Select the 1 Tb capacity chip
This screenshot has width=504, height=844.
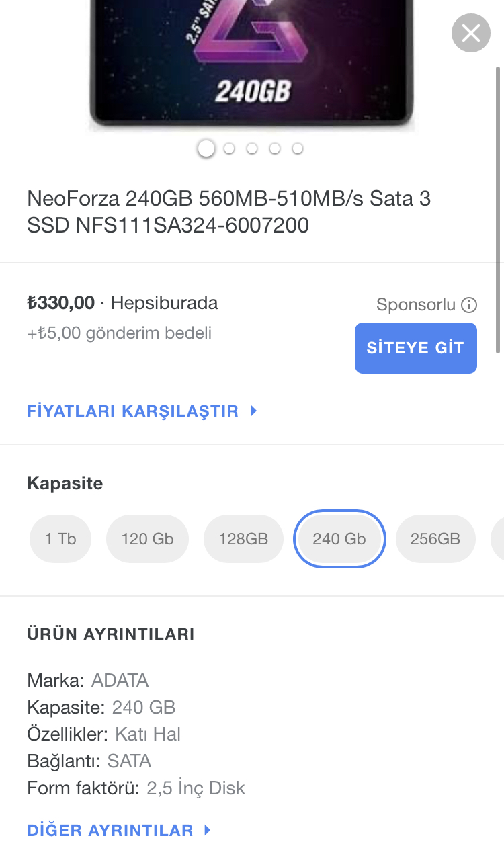[60, 539]
